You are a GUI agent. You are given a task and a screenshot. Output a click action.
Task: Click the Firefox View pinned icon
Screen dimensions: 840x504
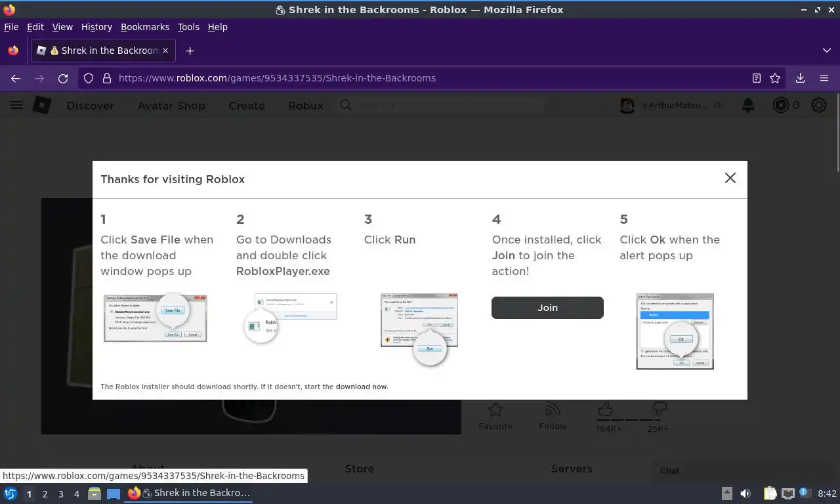click(13, 51)
